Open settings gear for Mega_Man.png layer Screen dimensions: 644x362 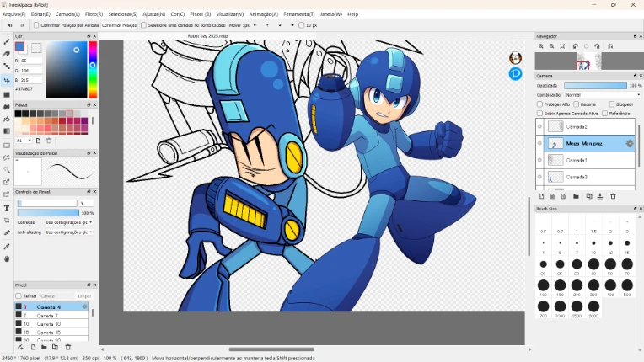[629, 143]
